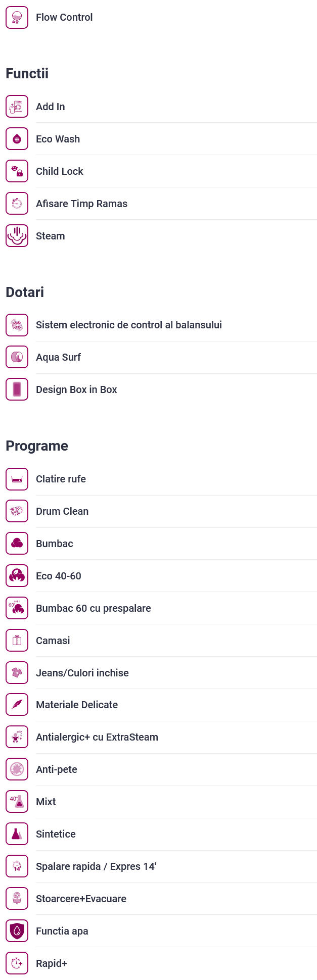This screenshot has height=980, width=317.
Task: Click Sistem electronic de control al balansului
Action: click(x=129, y=325)
